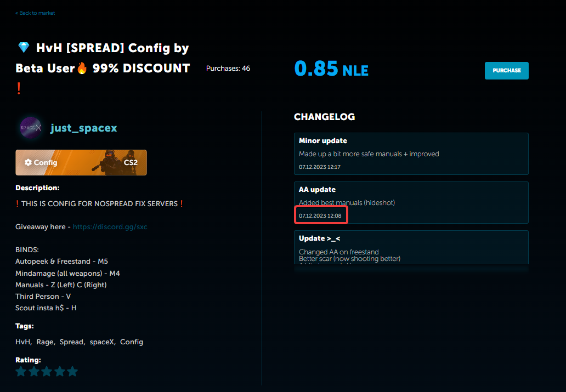Click the fire emoji beside Beta User
The height and width of the screenshot is (392, 566).
(82, 69)
